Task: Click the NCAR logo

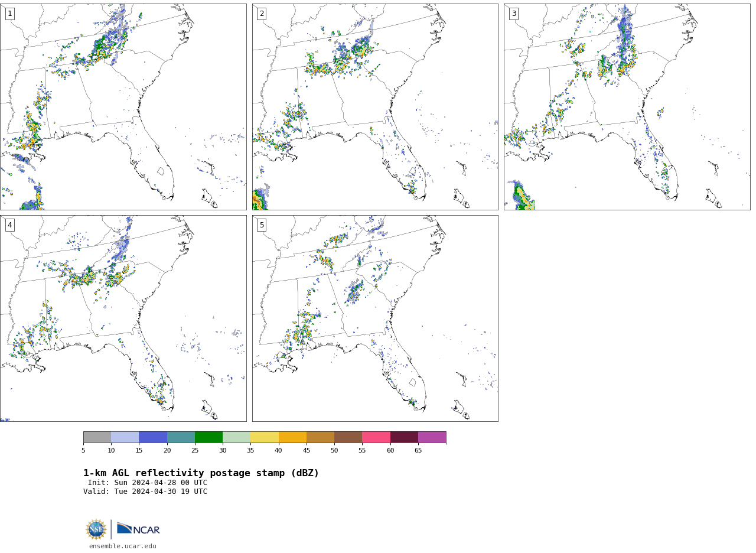Action: tap(138, 529)
